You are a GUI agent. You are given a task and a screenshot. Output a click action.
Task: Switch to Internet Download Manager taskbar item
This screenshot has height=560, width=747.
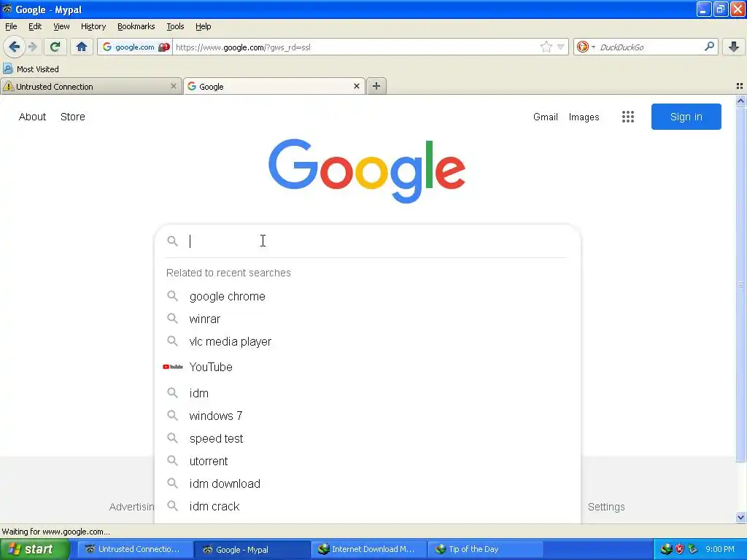(368, 549)
